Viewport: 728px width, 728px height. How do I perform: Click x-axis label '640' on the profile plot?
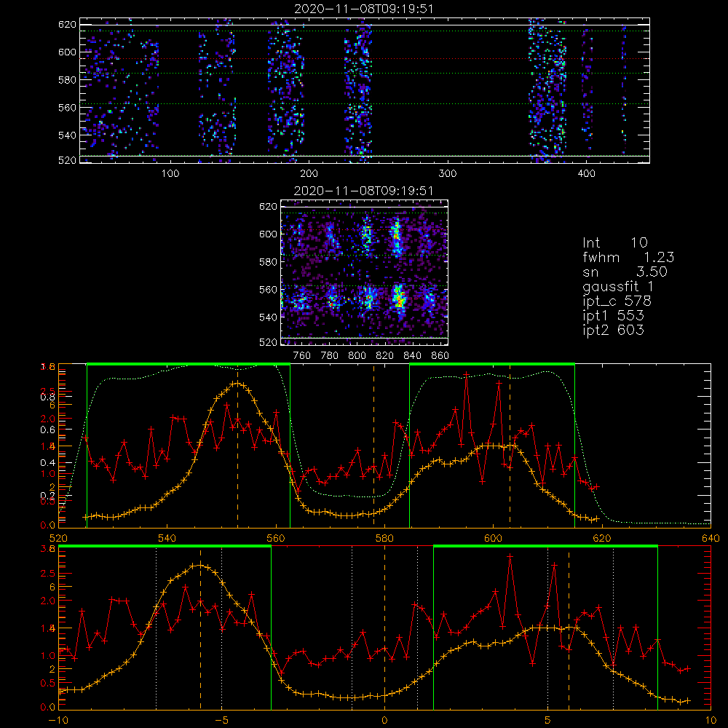(711, 539)
